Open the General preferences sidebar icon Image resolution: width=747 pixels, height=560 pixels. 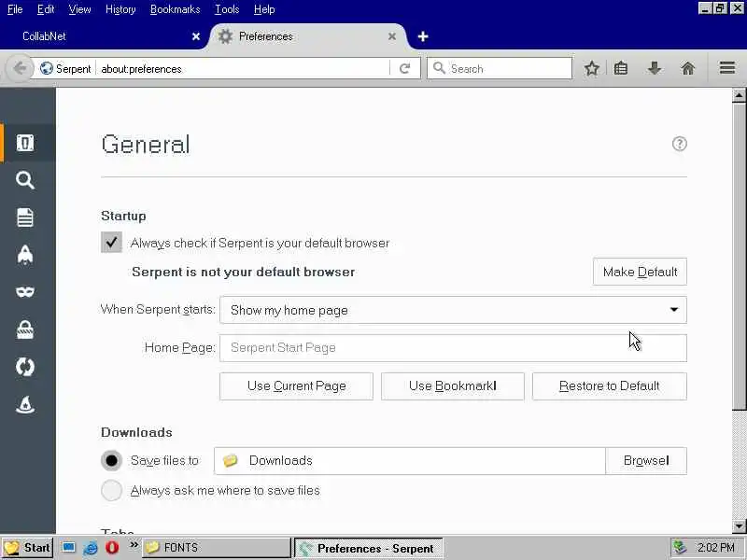point(25,143)
